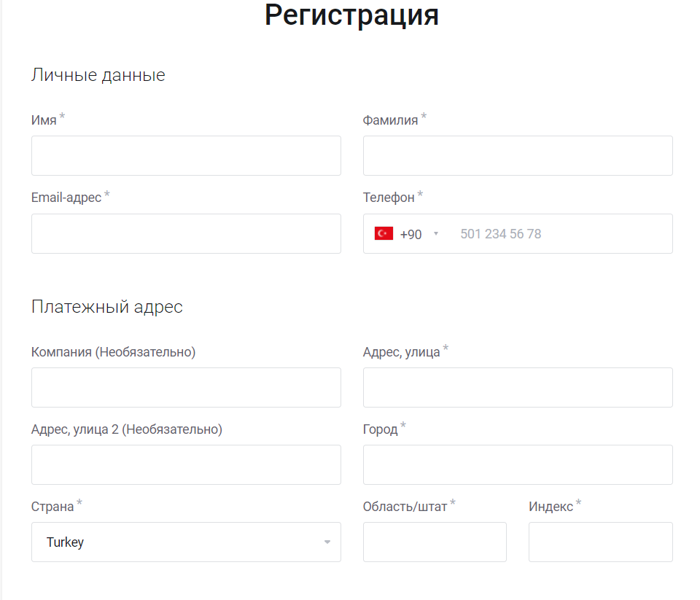Focus the Email-адрес input field
This screenshot has height=600, width=700.
[x=186, y=233]
